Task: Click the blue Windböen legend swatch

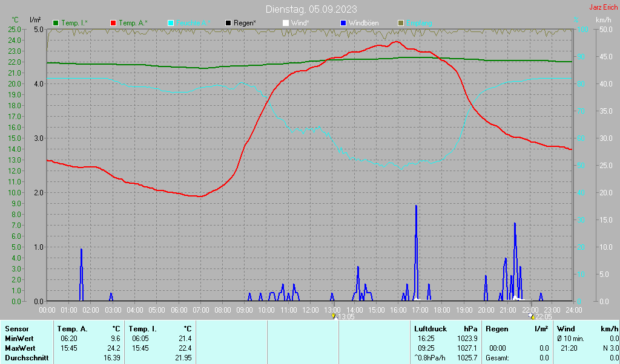Action: [343, 24]
